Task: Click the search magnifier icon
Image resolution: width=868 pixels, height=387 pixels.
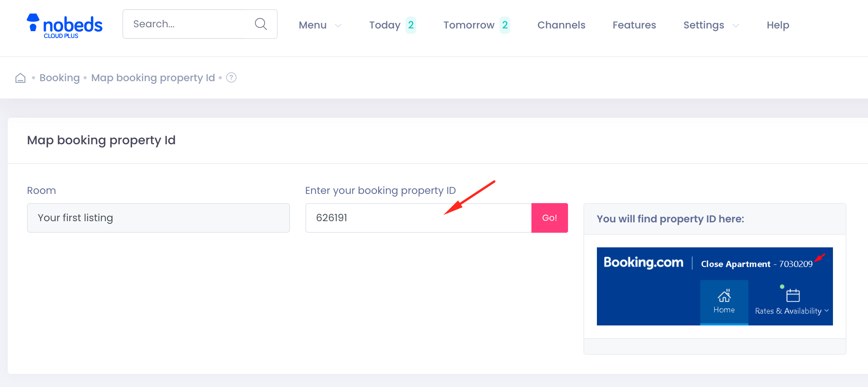Action: pos(261,24)
